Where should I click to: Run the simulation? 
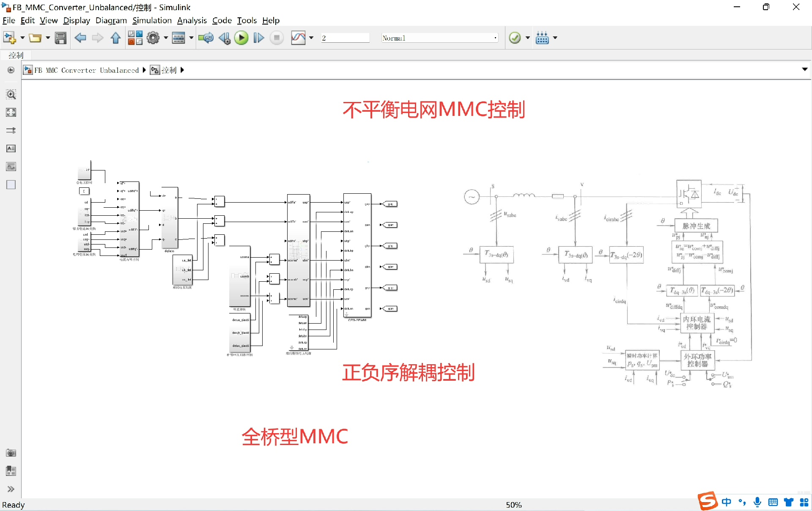(241, 38)
